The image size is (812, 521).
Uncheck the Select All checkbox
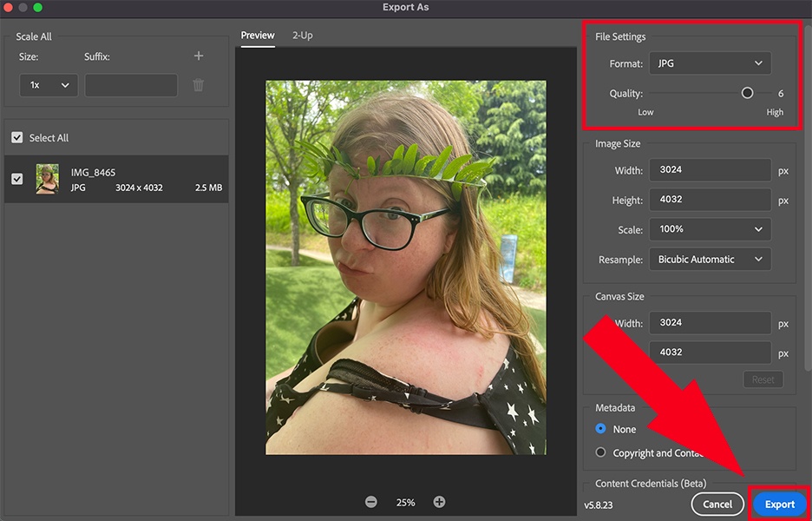coord(17,137)
